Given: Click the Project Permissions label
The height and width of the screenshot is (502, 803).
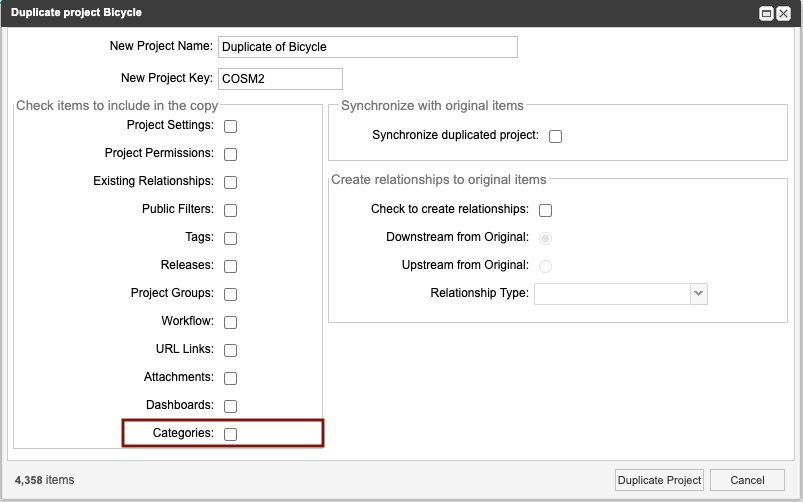Looking at the screenshot, I should (x=159, y=153).
